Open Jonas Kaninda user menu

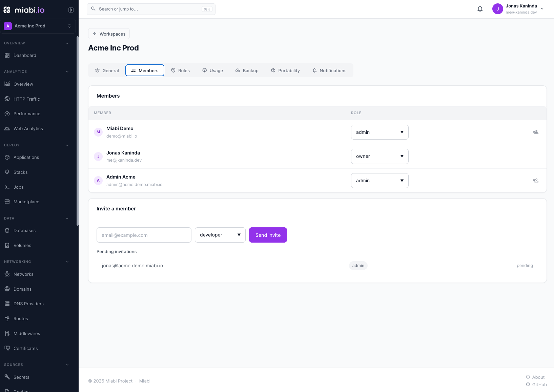[x=518, y=9]
